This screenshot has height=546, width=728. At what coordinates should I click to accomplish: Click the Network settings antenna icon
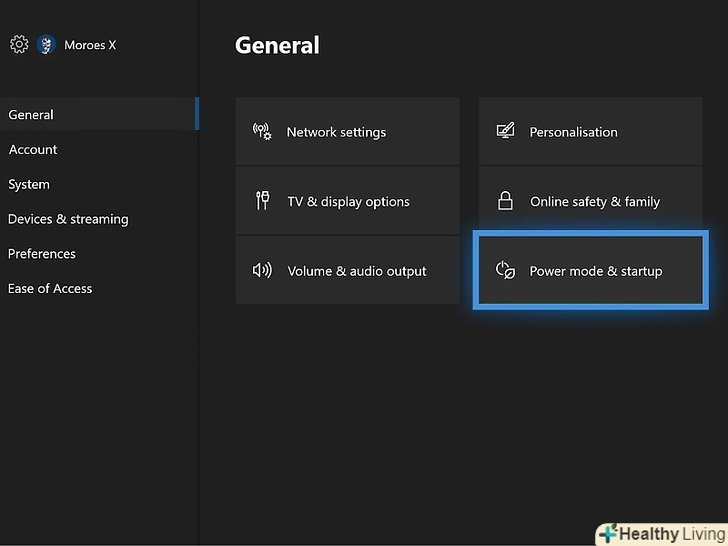pyautogui.click(x=262, y=132)
